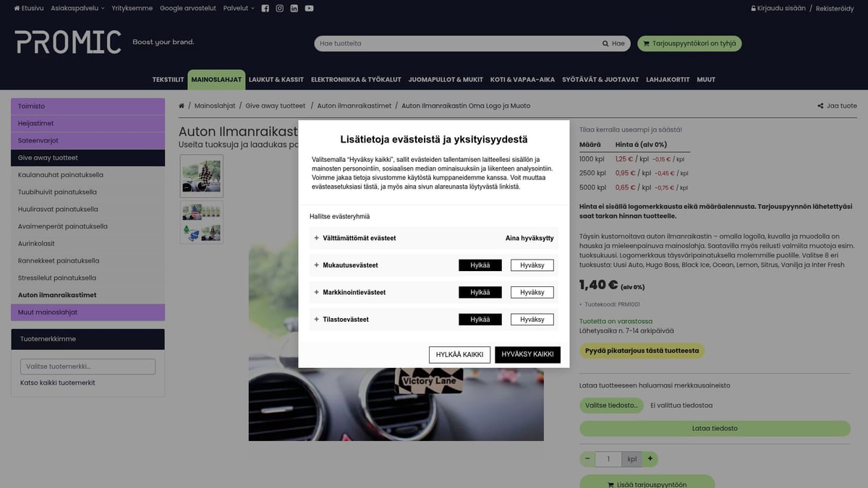Open Google arvostelut link
This screenshot has height=488, width=868.
click(x=188, y=8)
